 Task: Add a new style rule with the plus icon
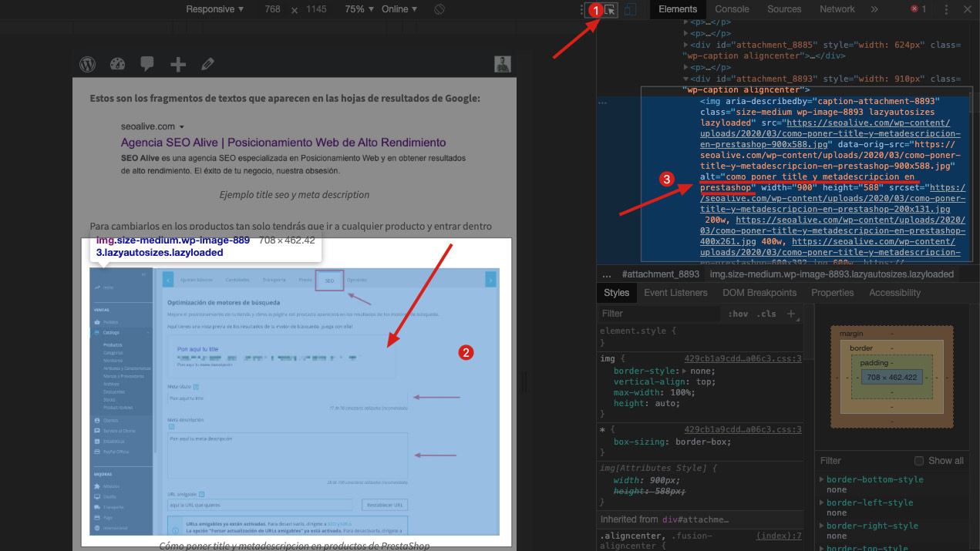793,313
